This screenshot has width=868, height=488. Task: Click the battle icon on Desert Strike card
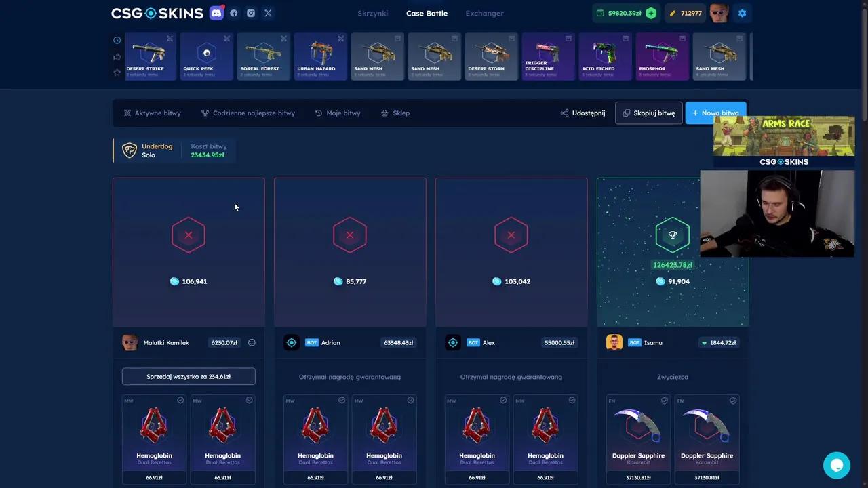[170, 39]
